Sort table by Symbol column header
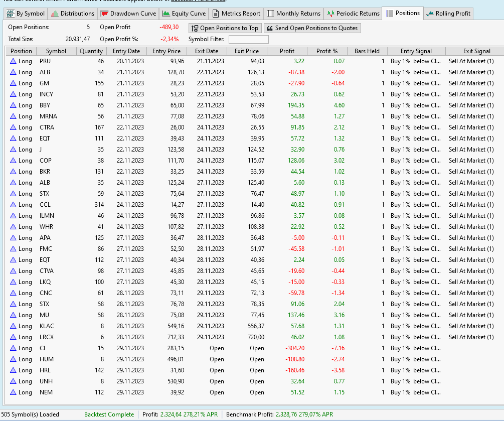 click(56, 51)
